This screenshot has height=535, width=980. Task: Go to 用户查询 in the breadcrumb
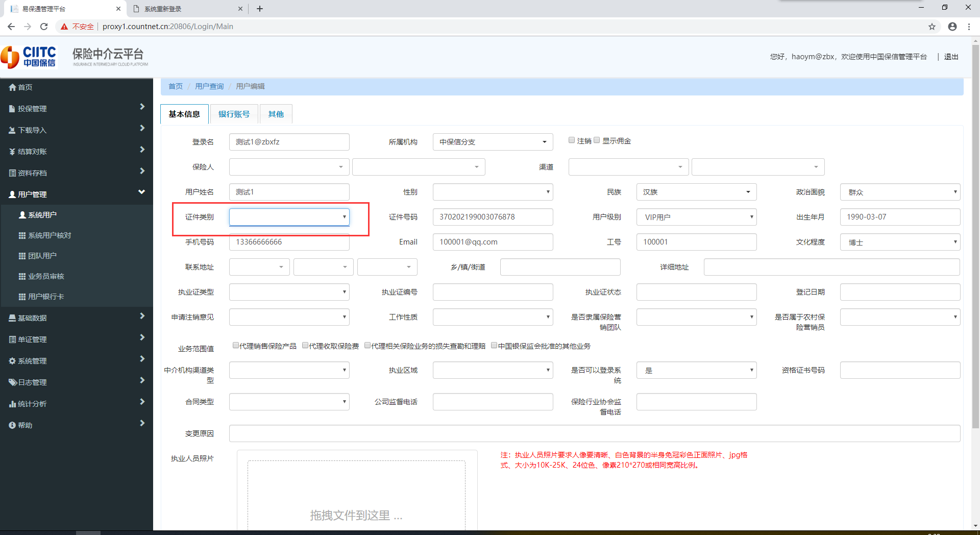(x=209, y=86)
